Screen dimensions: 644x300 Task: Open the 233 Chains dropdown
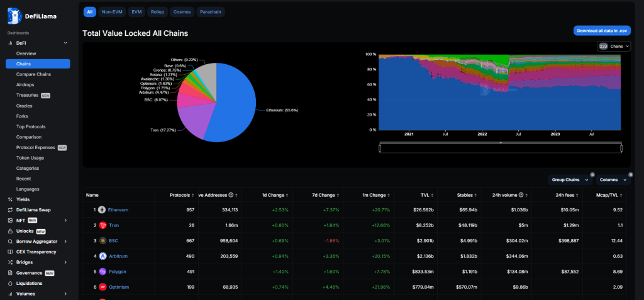click(x=614, y=47)
